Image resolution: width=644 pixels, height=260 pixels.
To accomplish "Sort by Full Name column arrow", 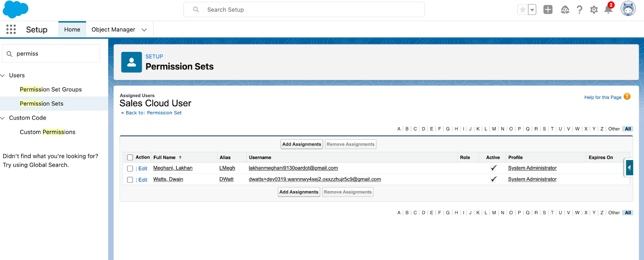I will [x=180, y=157].
